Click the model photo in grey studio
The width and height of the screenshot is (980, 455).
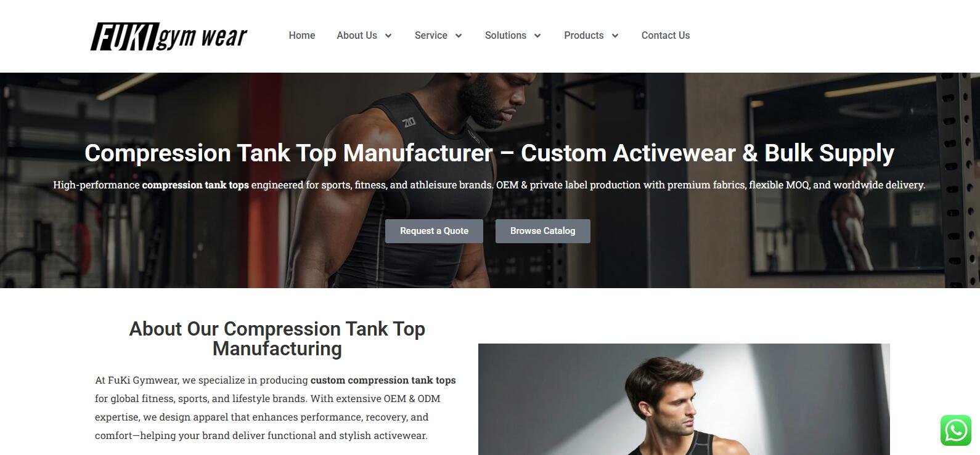pyautogui.click(x=684, y=399)
